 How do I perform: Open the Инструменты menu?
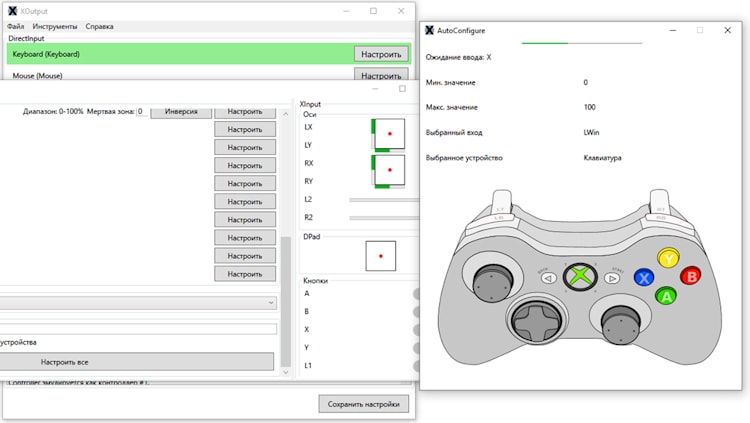coord(55,26)
